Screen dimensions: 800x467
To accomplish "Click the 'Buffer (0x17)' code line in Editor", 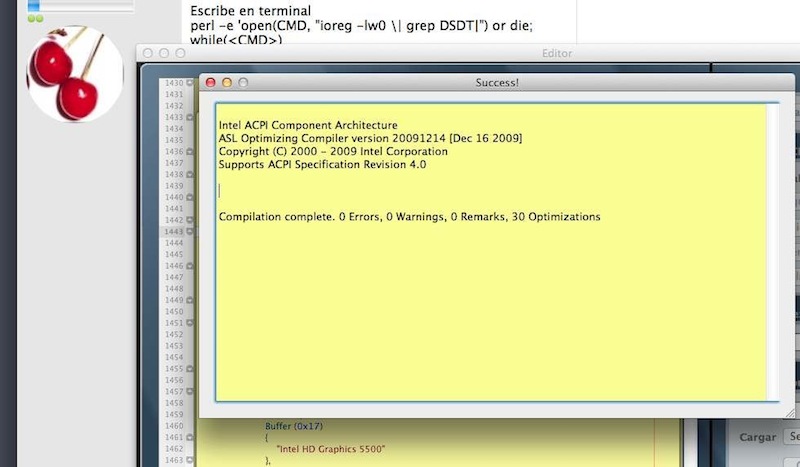I will click(x=294, y=426).
